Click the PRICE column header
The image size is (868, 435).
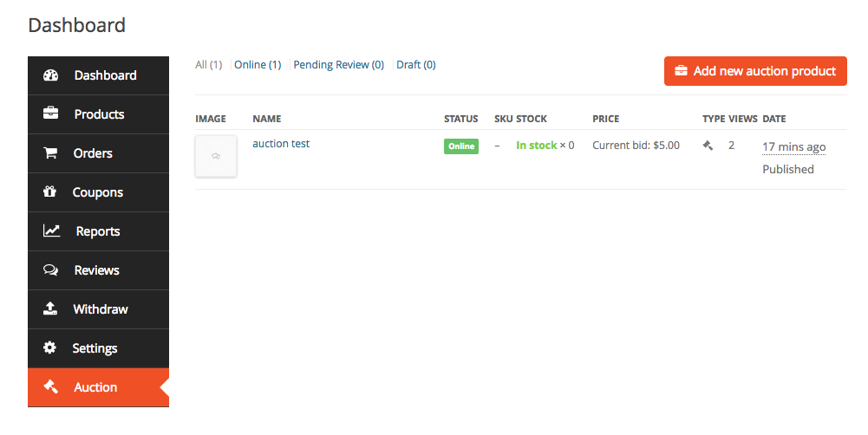pos(605,119)
